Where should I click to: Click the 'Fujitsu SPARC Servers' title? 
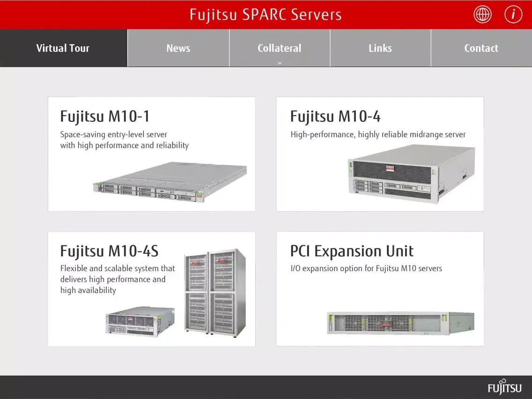click(x=266, y=15)
